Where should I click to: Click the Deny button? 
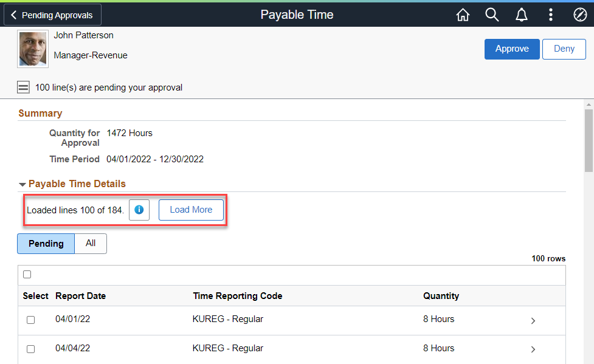[x=564, y=49]
